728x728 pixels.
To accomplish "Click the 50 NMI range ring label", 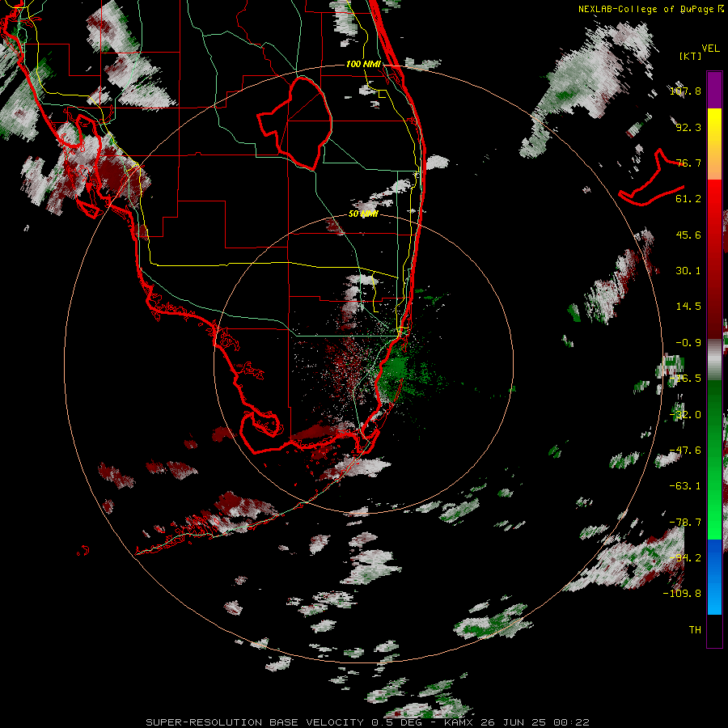I will 363,214.
